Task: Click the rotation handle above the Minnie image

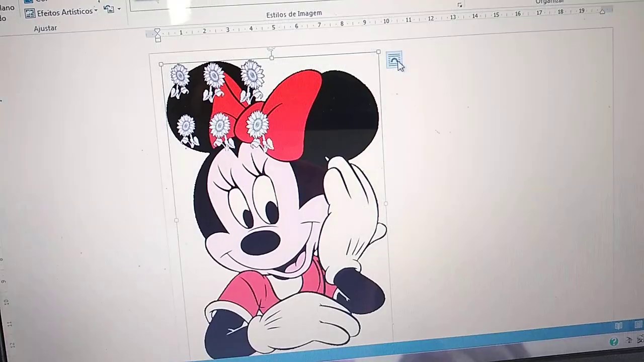Action: click(x=271, y=49)
